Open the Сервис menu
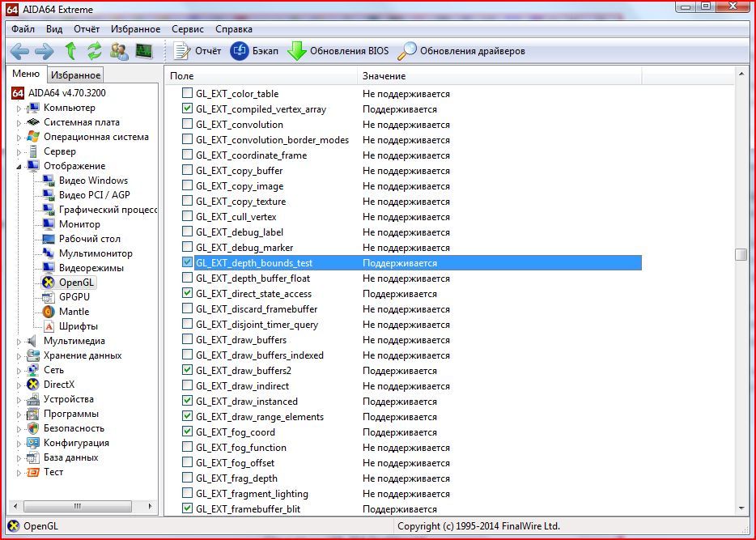Screen dimensions: 756x540 click(187, 28)
